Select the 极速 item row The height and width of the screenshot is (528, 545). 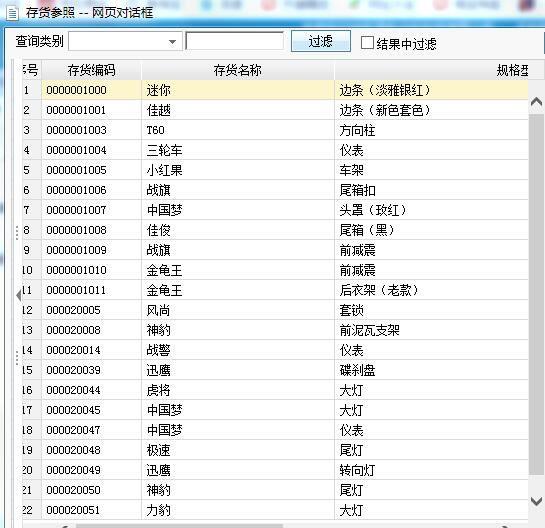[275, 450]
